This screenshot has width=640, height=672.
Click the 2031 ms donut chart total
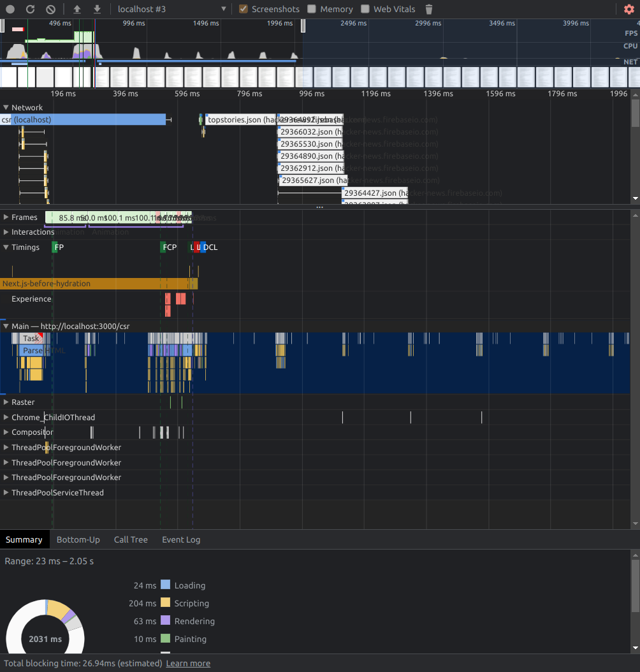pos(45,639)
